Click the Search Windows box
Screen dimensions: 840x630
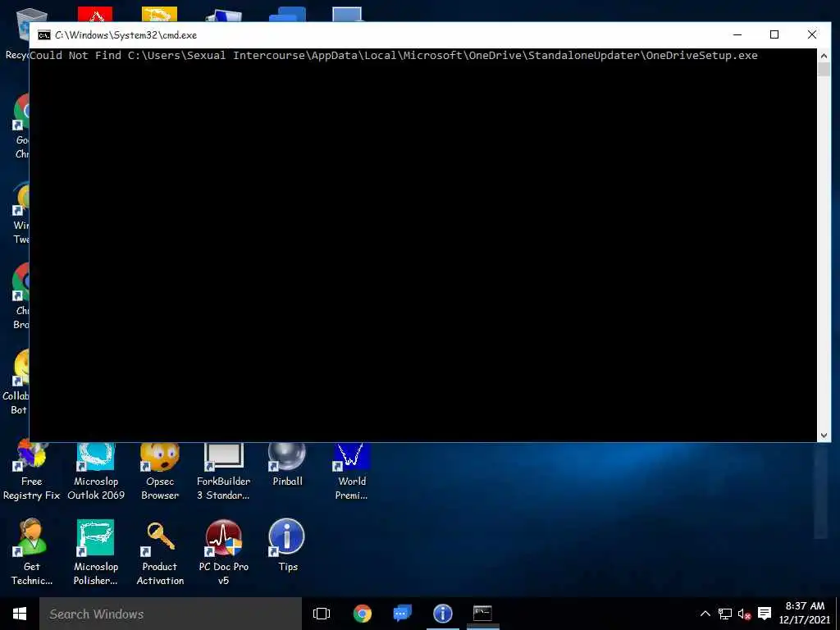coord(171,614)
